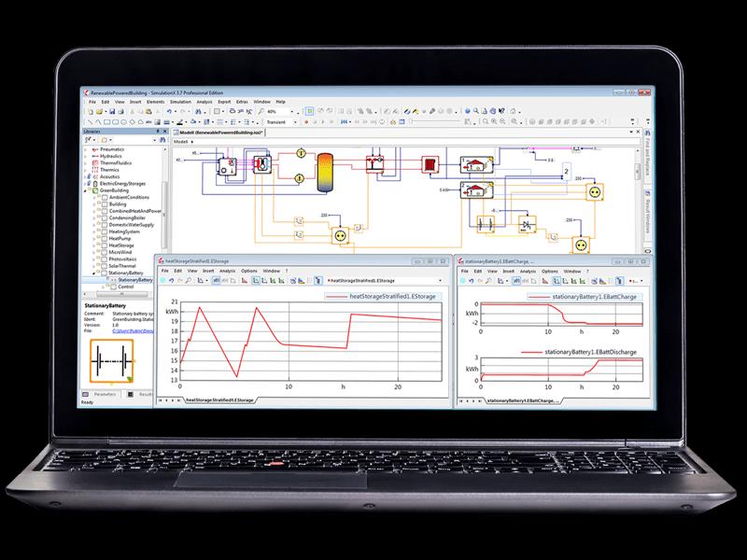
Task: Click the file path link in the StationaryBattery info
Action: (133, 331)
